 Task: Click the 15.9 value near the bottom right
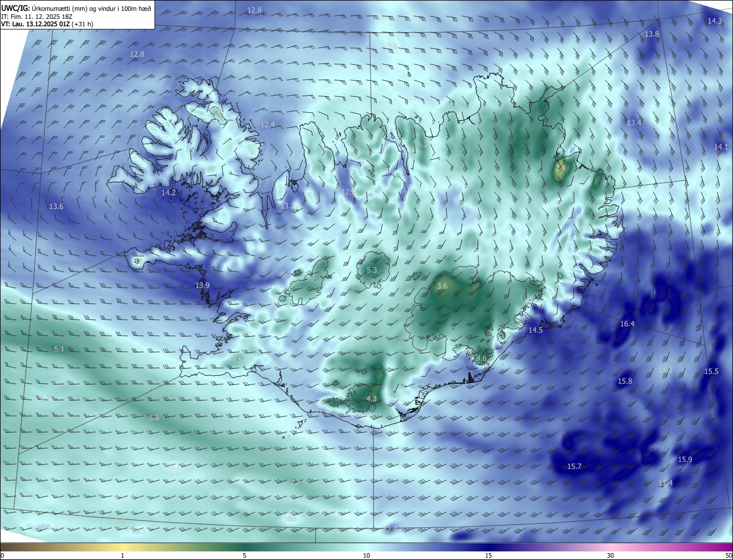point(685,459)
